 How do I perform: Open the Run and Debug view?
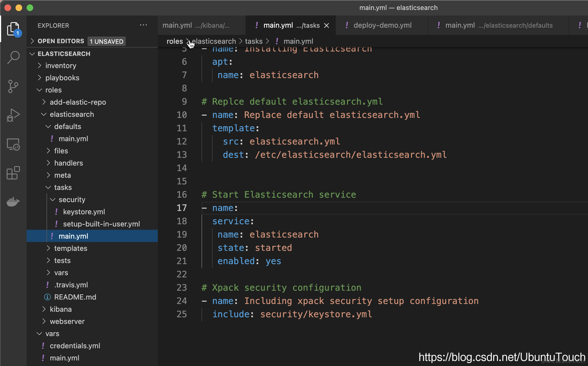click(13, 115)
